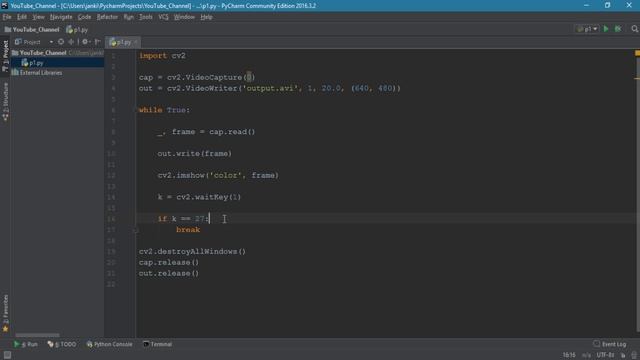Start debugging with the green bug icon
Image resolution: width=640 pixels, height=360 pixels.
pos(618,29)
